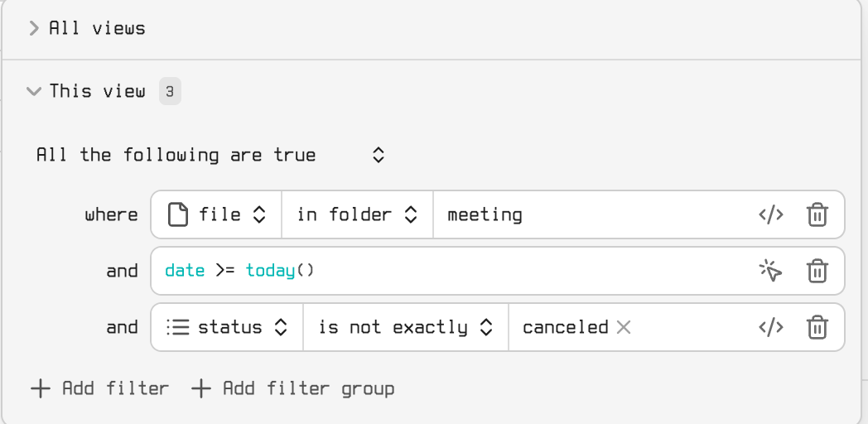Screen dimensions: 868x424
Task: Remove the canceled value tag
Action: (624, 327)
